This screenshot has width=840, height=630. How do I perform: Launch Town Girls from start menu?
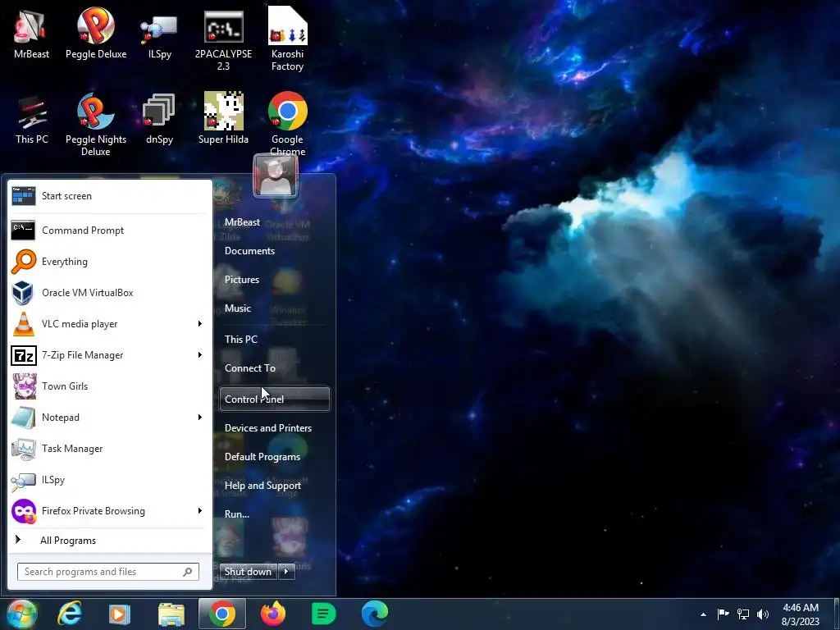pyautogui.click(x=109, y=386)
